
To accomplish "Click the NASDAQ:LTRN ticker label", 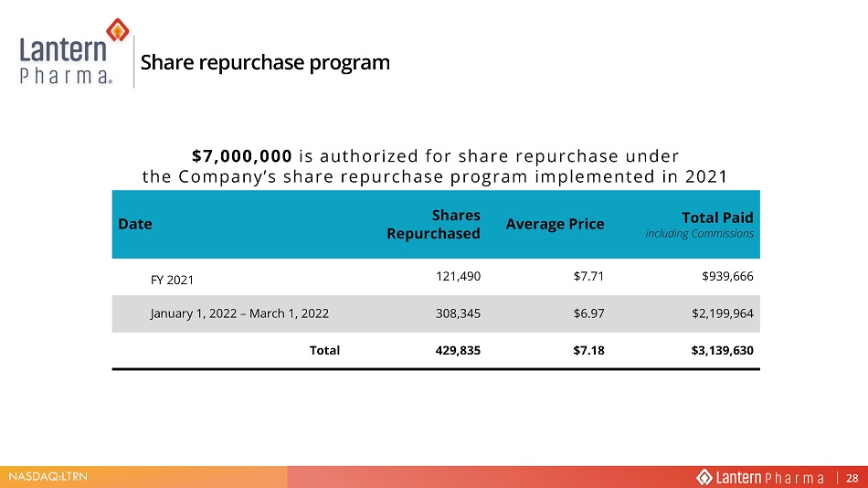I will coord(48,476).
